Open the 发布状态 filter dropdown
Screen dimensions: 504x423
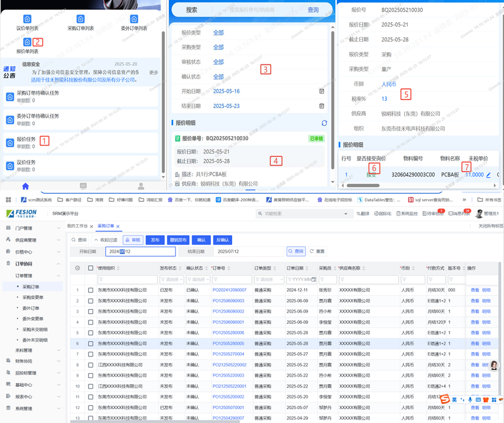[x=172, y=279]
